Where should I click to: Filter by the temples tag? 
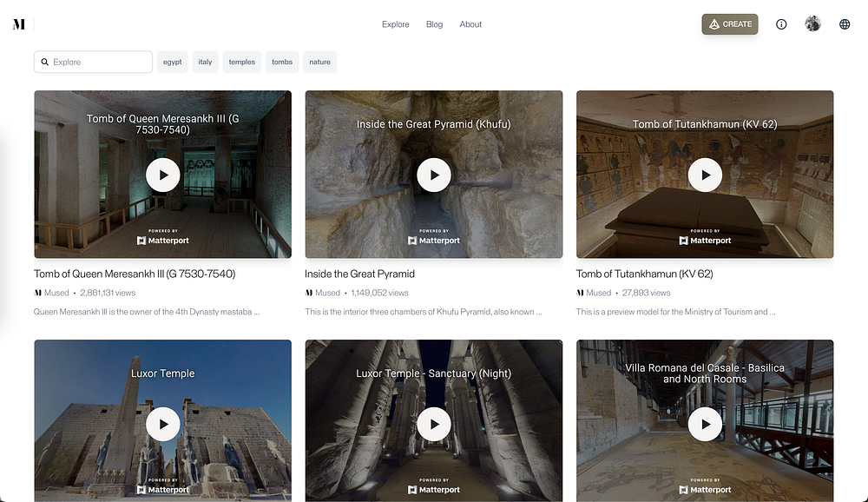coord(242,62)
